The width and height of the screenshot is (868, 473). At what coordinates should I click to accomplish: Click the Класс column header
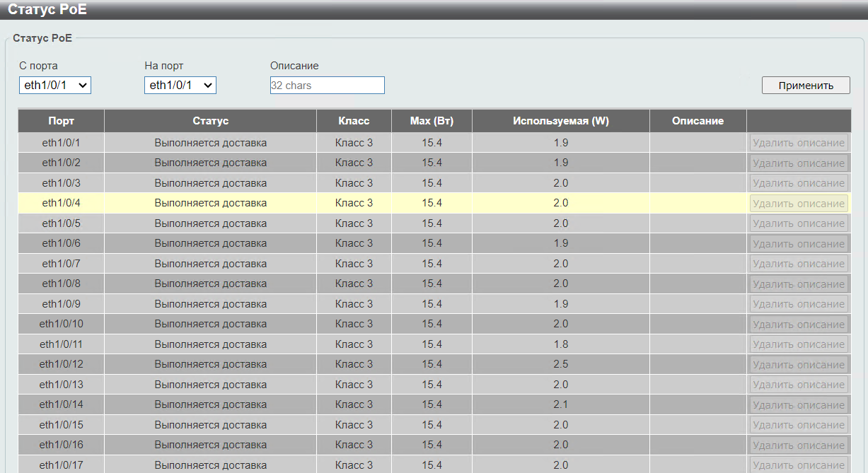(x=354, y=121)
